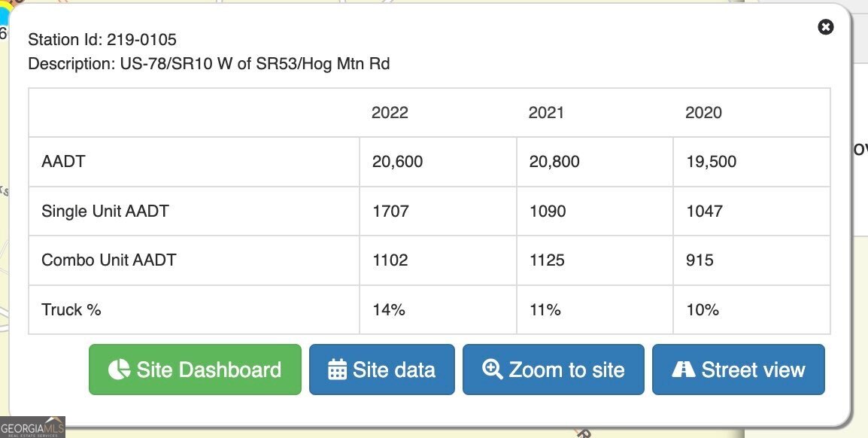Image resolution: width=868 pixels, height=438 pixels.
Task: Click the 2022 AADT value 20,600
Action: coord(397,162)
